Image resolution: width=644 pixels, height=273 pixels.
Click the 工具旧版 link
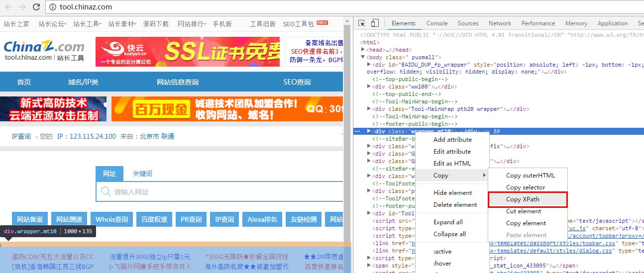coord(263,24)
